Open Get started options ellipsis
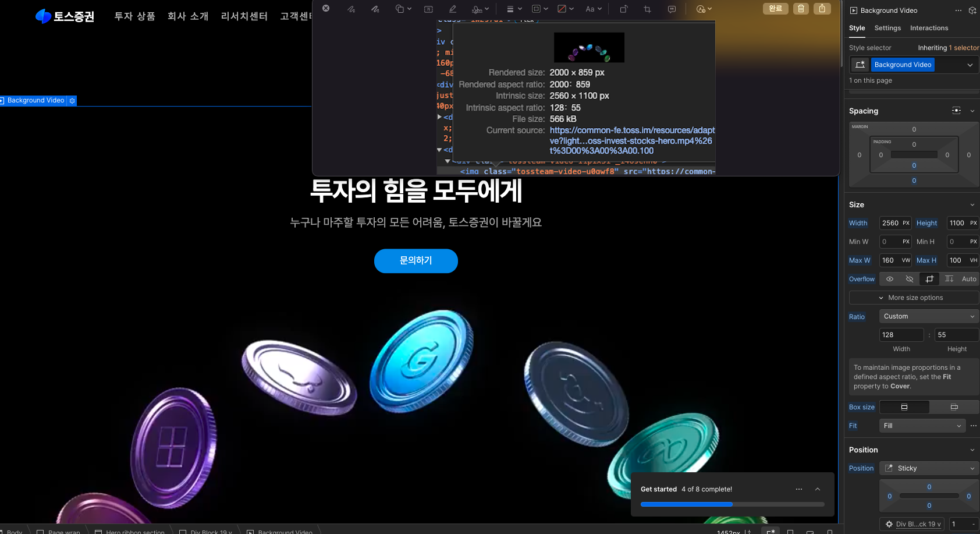Viewport: 980px width, 534px height. tap(799, 489)
